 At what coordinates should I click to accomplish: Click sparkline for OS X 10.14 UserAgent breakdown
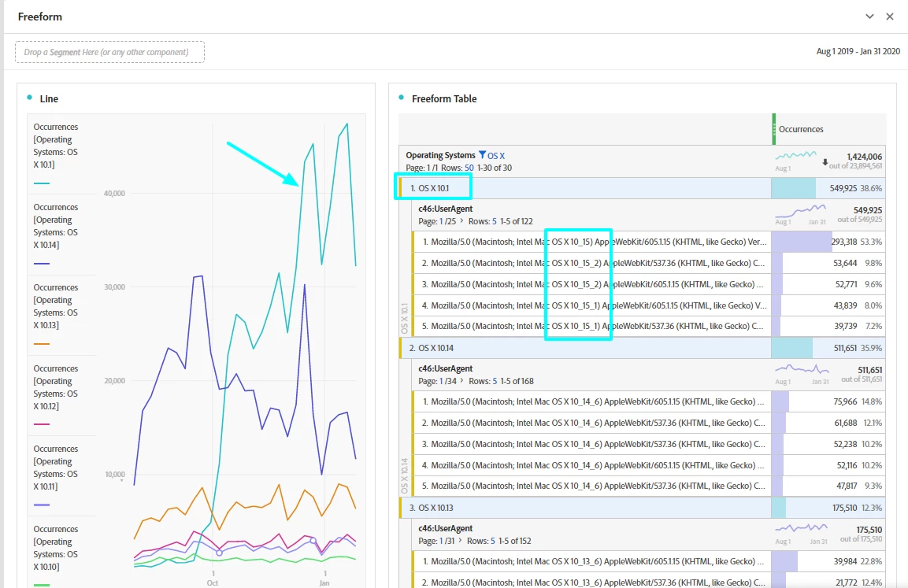pyautogui.click(x=802, y=368)
